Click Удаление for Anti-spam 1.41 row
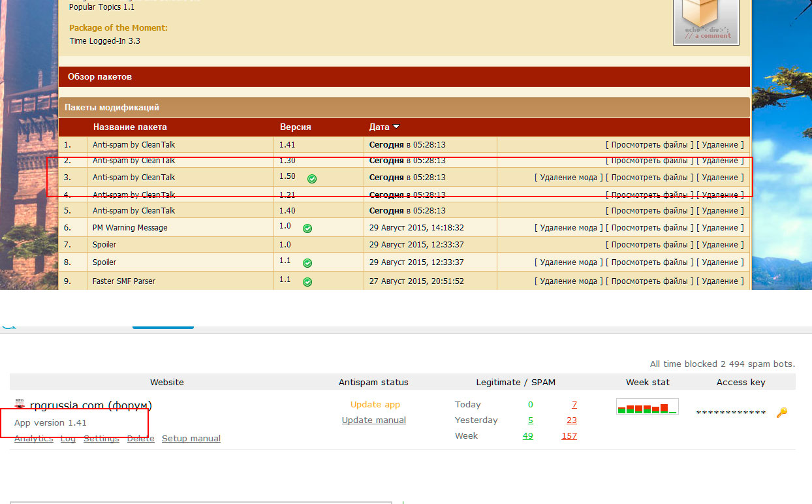The width and height of the screenshot is (812, 504). [720, 144]
